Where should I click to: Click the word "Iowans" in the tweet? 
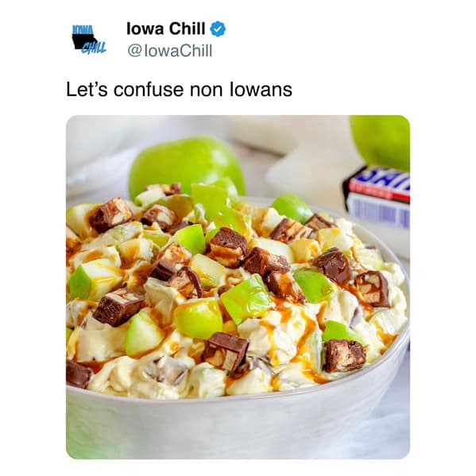pos(261,90)
